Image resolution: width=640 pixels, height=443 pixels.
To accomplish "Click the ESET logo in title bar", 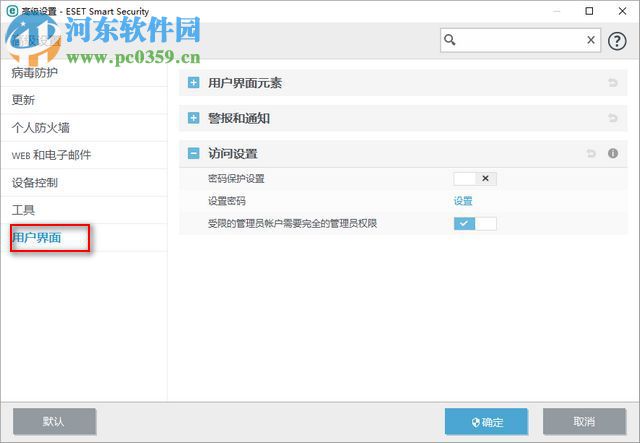I will coord(12,11).
